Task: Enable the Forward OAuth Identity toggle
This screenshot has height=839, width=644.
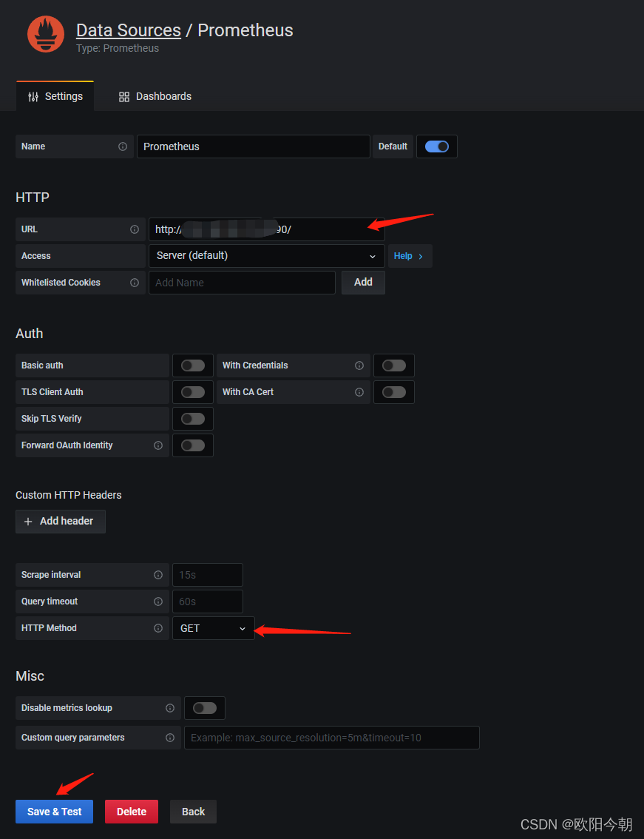Action: [192, 445]
